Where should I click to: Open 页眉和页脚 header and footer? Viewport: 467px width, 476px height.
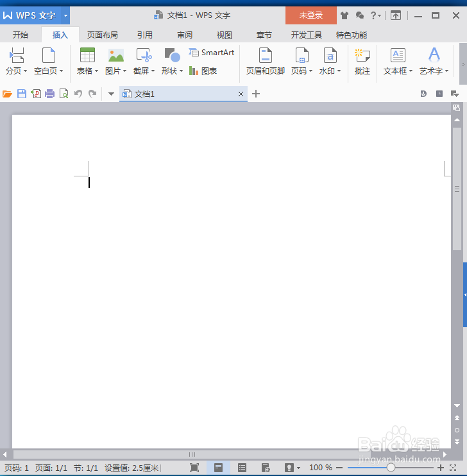click(x=266, y=62)
